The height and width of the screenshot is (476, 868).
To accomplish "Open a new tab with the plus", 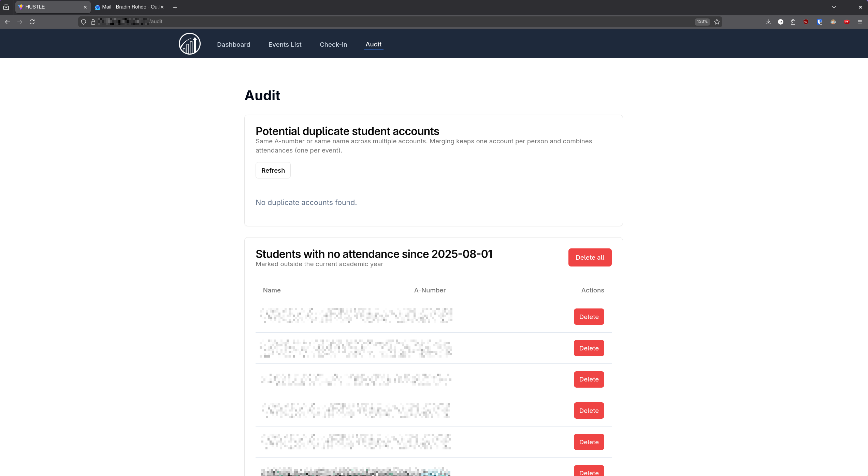I will point(175,7).
